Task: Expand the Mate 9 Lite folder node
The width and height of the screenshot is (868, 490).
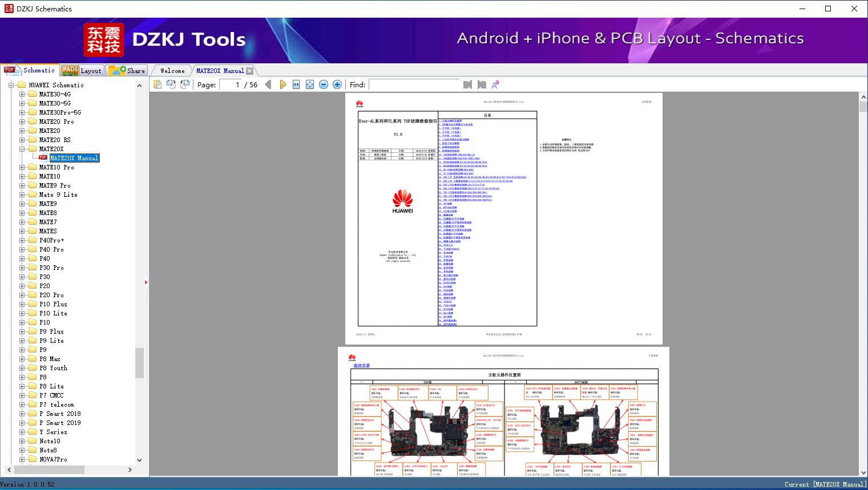Action: pyautogui.click(x=22, y=195)
